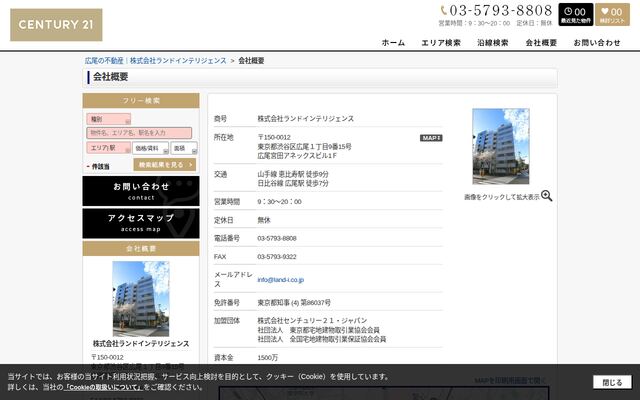Click the 画像をクリックして拡大表示 caption
The height and width of the screenshot is (400, 640).
(502, 197)
